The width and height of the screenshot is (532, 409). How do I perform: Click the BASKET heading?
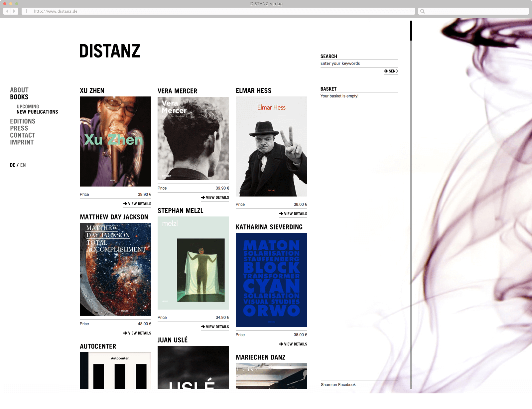point(329,89)
